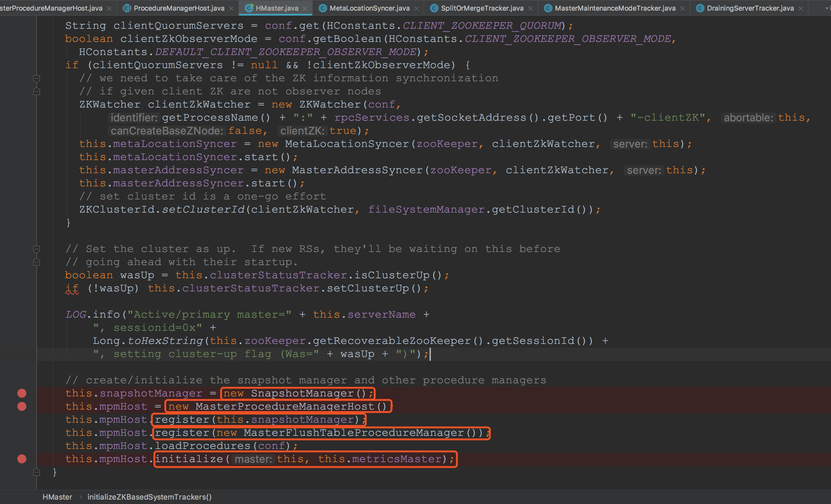831x504 pixels.
Task: Click the fold end marker at 'going ahead with their startup'
Action: click(37, 262)
